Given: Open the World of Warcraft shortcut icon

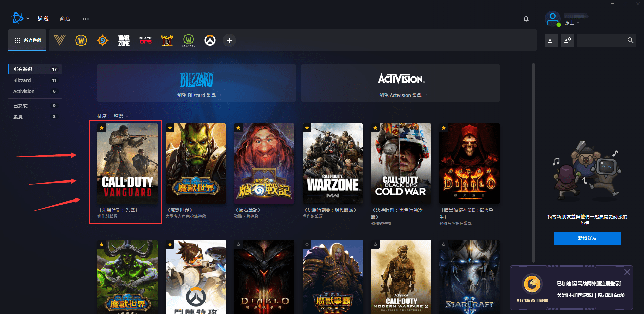Looking at the screenshot, I should click(x=81, y=40).
